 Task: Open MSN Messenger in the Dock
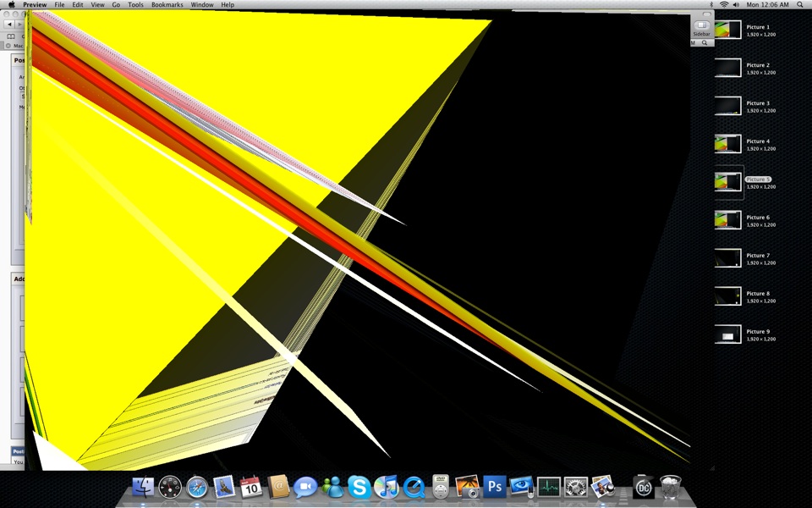point(332,488)
